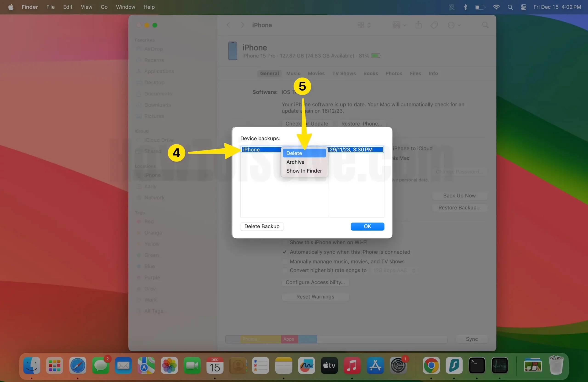Open the item grouping dropdown in the toolbar
Viewport: 588px width, 382px height.
pos(399,25)
